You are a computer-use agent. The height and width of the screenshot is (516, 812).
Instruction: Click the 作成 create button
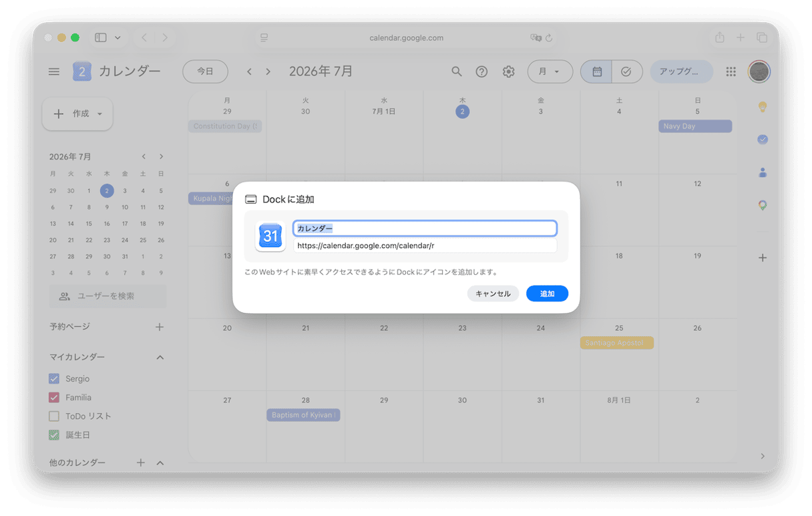(77, 114)
